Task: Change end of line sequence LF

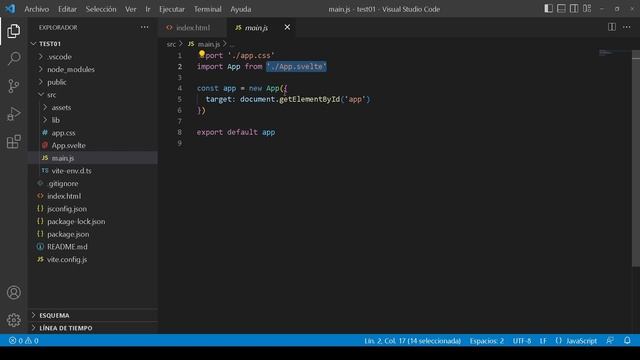Action: 543,340
